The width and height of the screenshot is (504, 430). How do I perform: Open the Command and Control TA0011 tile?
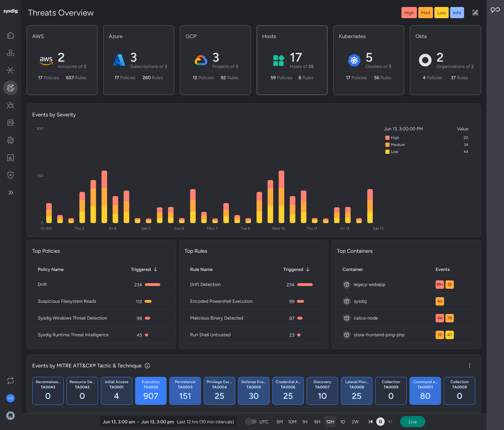[425, 391]
